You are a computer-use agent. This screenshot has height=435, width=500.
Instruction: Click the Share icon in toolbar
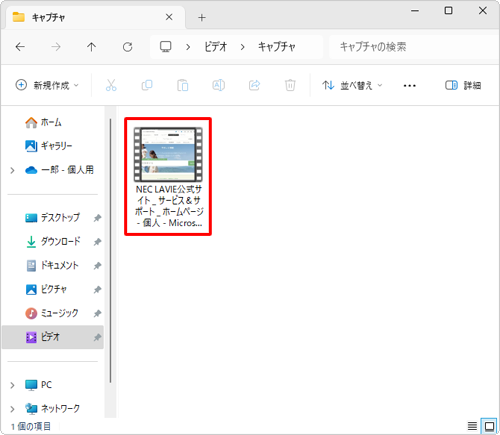254,85
